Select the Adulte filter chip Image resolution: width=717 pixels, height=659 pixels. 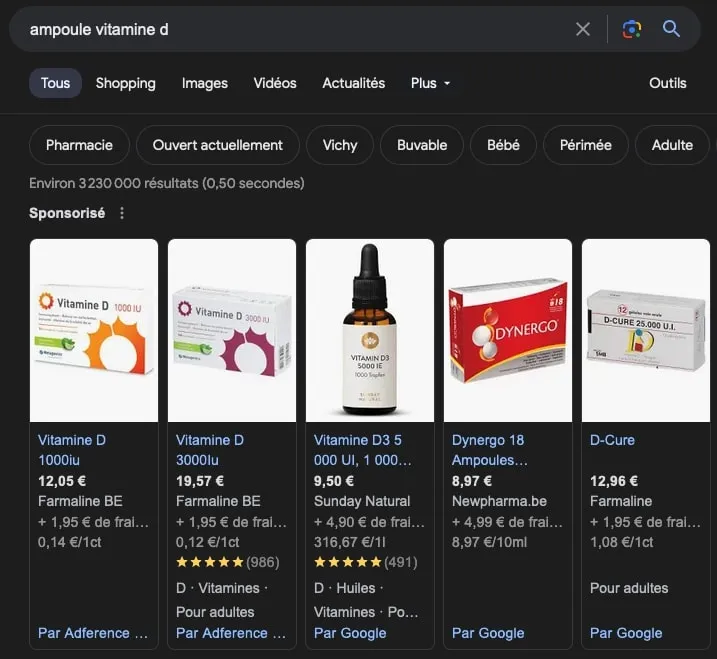tap(672, 145)
